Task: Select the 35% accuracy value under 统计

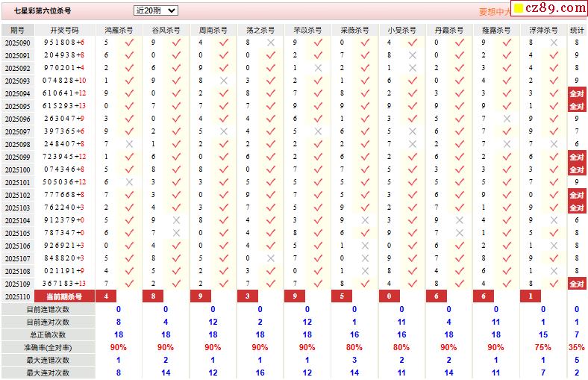Action: pos(577,347)
